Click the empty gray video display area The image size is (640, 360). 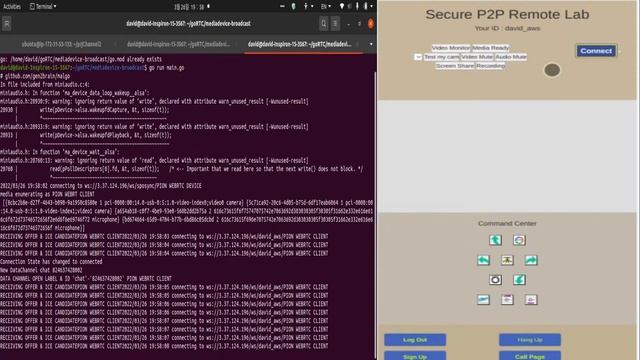click(x=507, y=156)
